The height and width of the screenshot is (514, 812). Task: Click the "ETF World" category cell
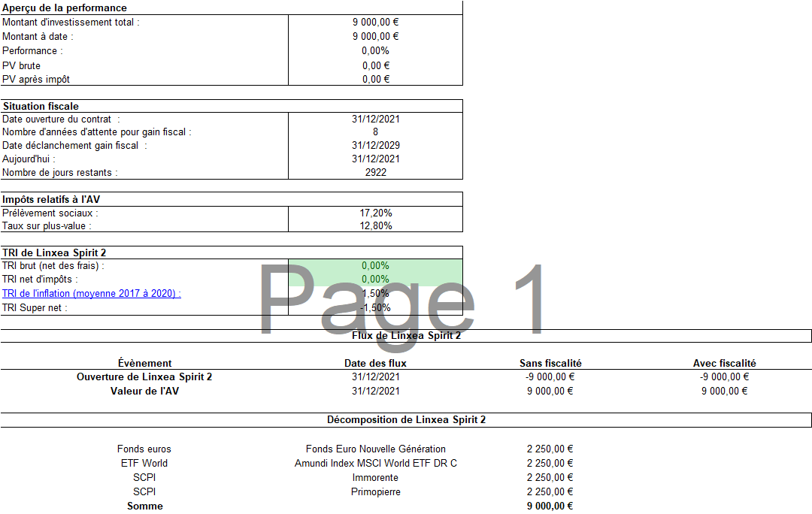click(144, 463)
